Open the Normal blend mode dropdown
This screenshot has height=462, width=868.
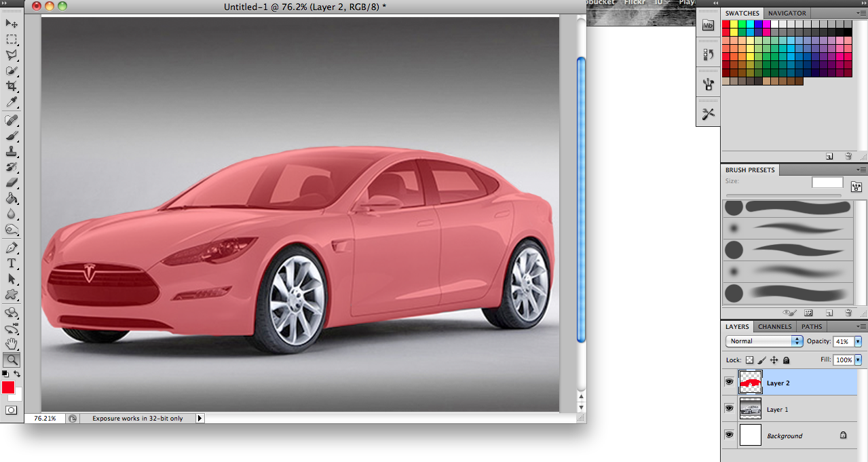[x=764, y=341]
